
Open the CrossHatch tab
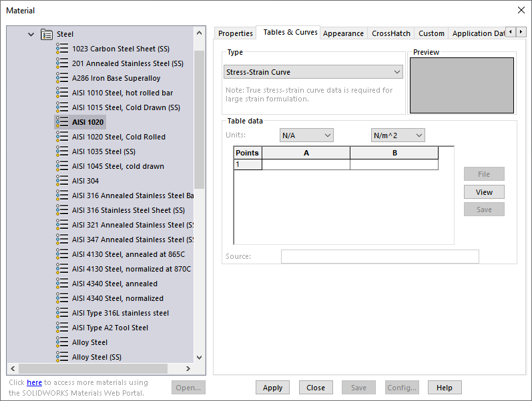pos(391,33)
